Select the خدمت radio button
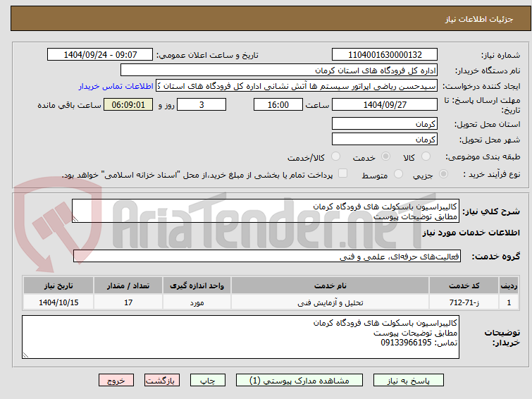The image size is (532, 399). tap(385, 156)
